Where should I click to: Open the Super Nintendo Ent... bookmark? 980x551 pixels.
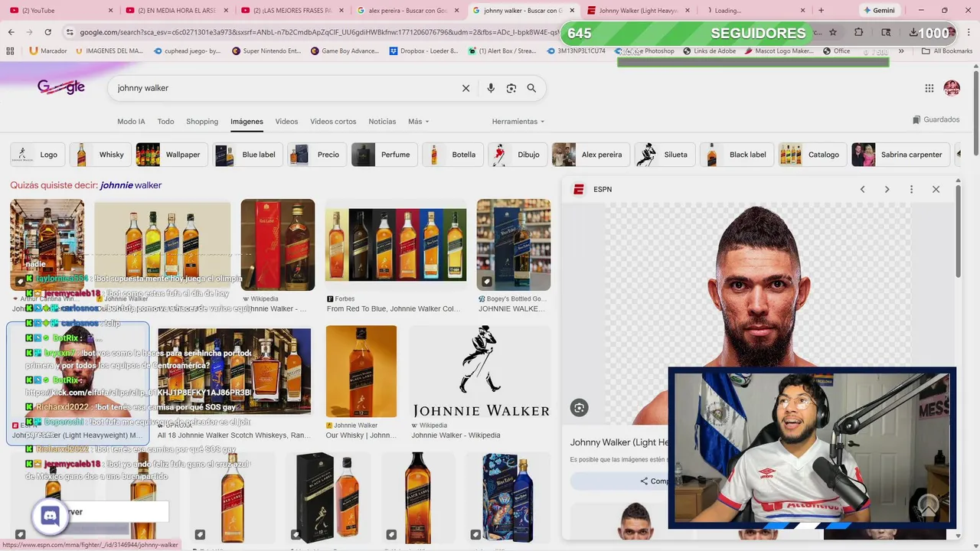(266, 51)
